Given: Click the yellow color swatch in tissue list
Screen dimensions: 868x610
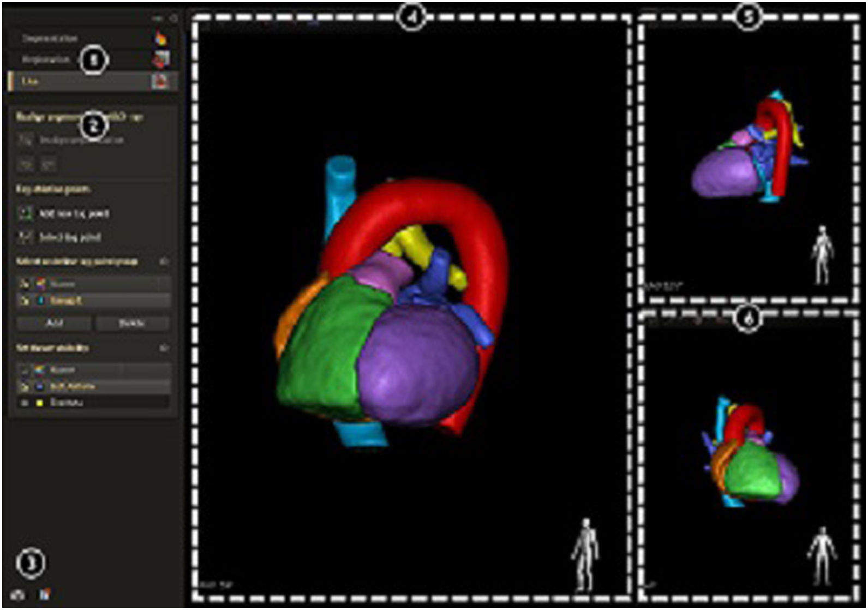Looking at the screenshot, I should coord(39,403).
